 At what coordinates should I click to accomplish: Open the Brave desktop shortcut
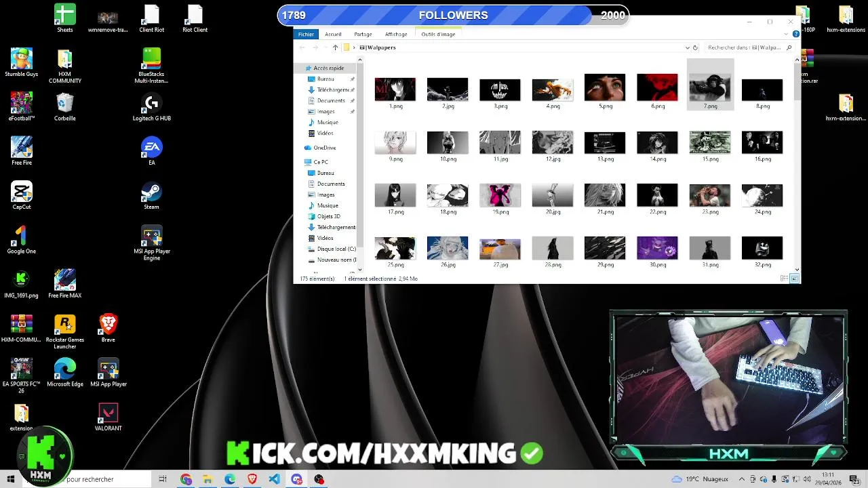point(108,328)
